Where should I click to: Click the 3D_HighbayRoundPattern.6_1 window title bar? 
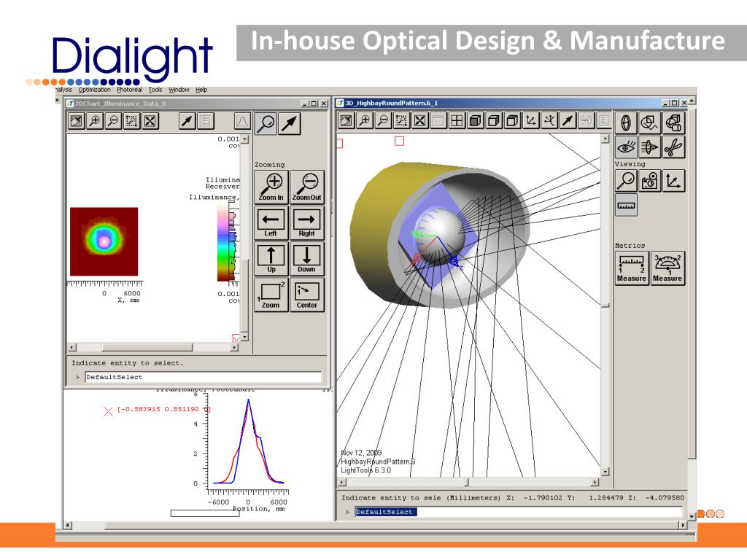pyautogui.click(x=514, y=103)
